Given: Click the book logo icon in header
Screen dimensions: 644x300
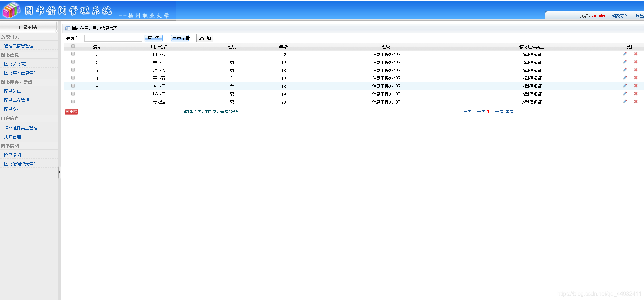Looking at the screenshot, I should [x=11, y=10].
